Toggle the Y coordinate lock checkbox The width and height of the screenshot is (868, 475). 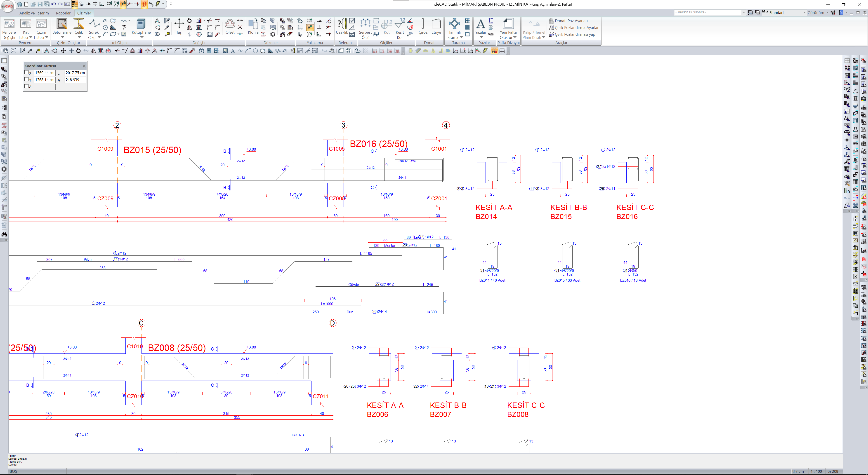(27, 80)
